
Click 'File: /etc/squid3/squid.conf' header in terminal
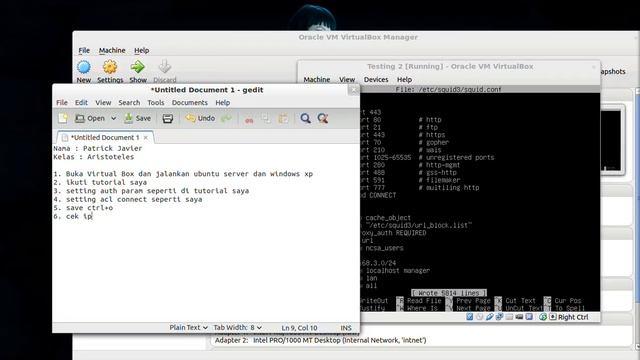(x=448, y=89)
